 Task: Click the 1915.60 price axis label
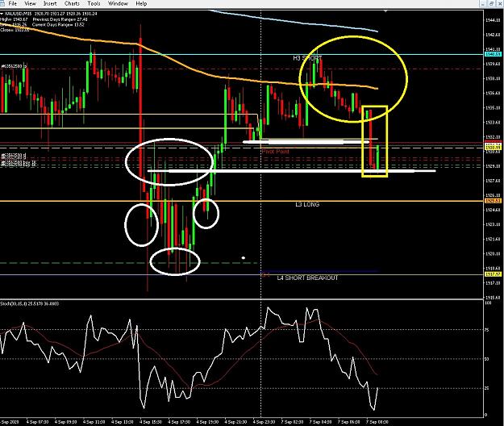point(494,298)
